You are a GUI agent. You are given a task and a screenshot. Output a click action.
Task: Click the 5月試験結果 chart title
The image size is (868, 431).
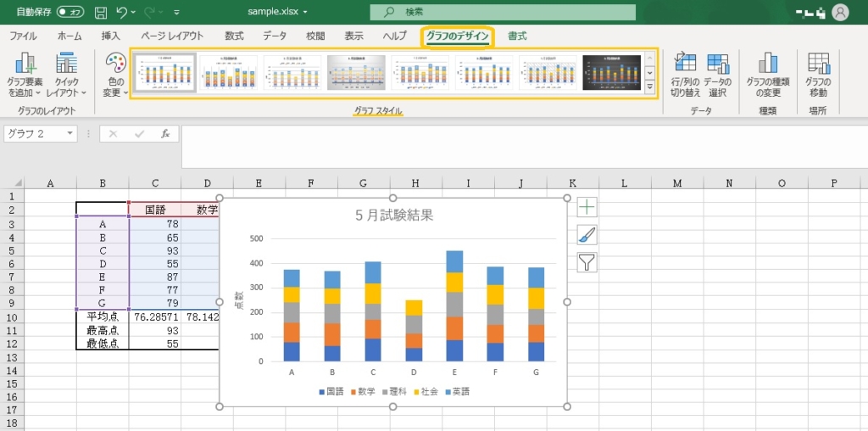393,215
